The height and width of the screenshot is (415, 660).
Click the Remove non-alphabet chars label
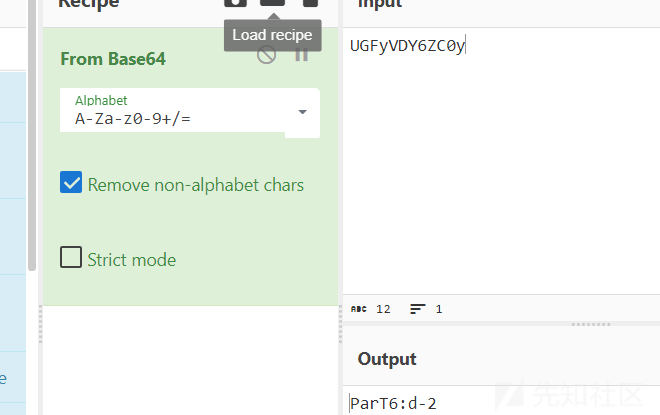tap(196, 185)
